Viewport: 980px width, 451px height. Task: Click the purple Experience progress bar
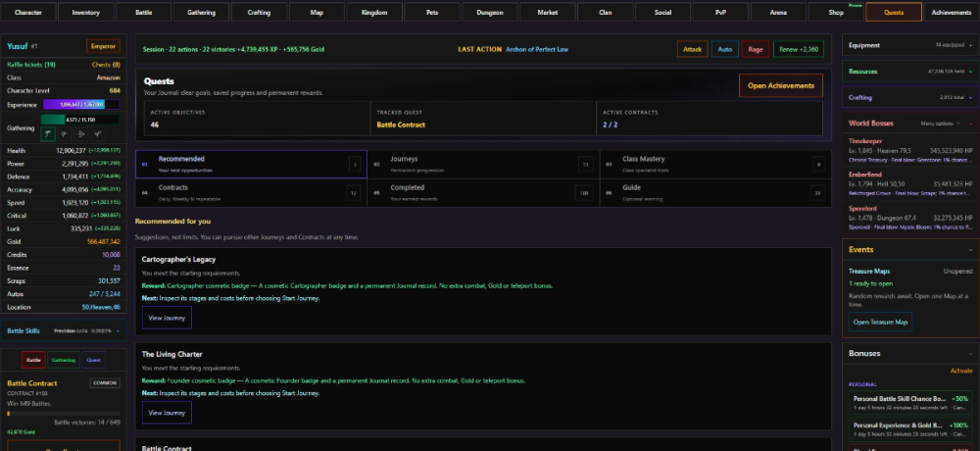pos(80,105)
